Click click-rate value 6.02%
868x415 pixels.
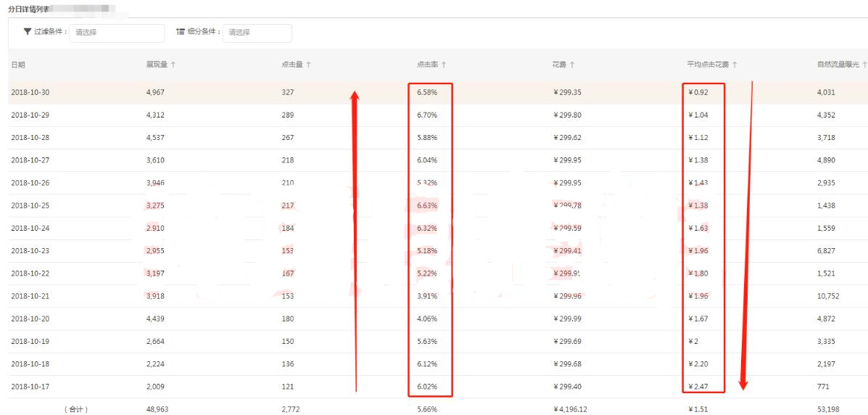(427, 387)
